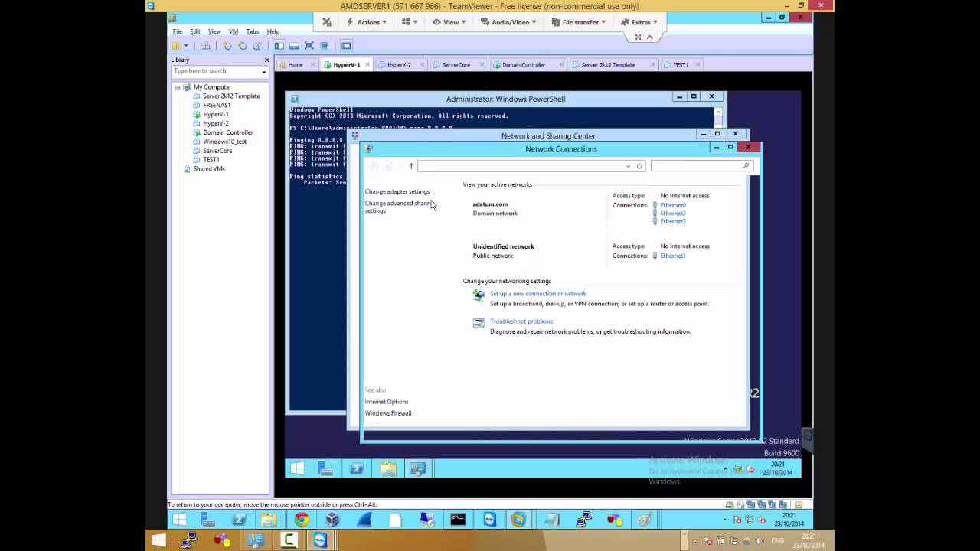This screenshot has width=980, height=551.
Task: Click the take snapshot toolbar icon
Action: [227, 46]
